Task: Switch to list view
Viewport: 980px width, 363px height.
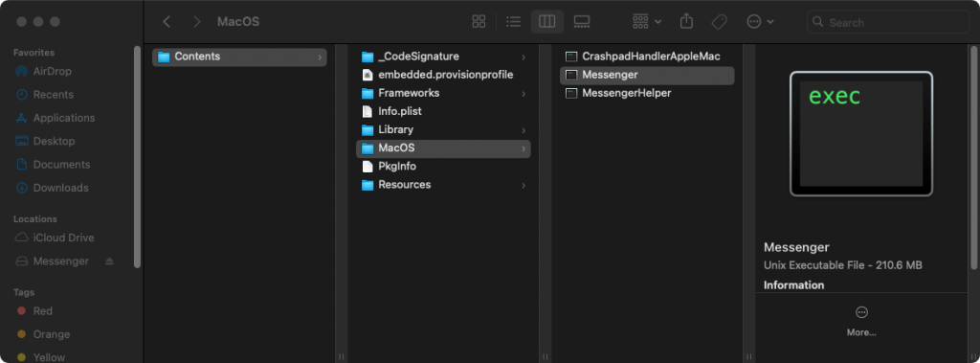Action: 513,22
